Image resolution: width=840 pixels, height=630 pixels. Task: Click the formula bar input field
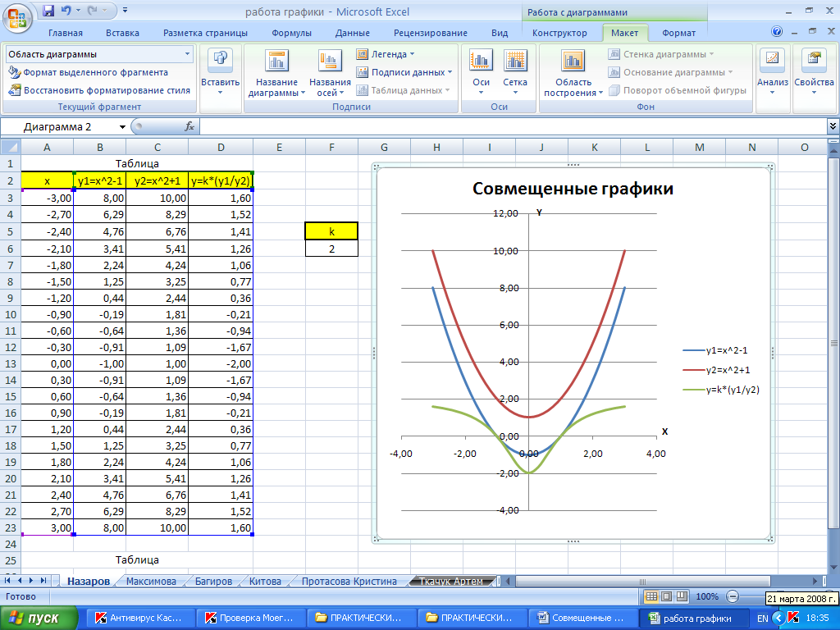click(x=514, y=126)
